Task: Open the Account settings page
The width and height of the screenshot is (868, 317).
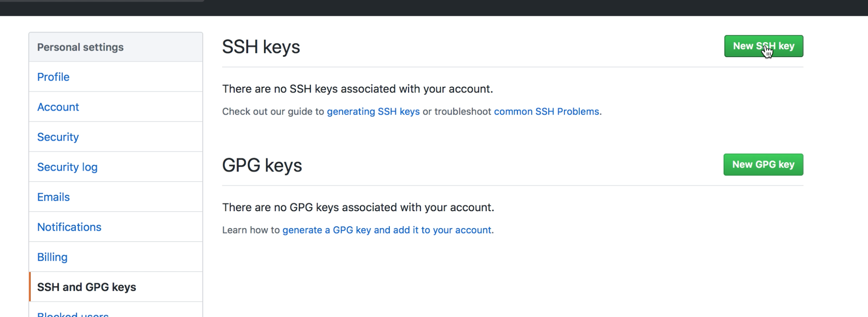Action: (x=58, y=107)
